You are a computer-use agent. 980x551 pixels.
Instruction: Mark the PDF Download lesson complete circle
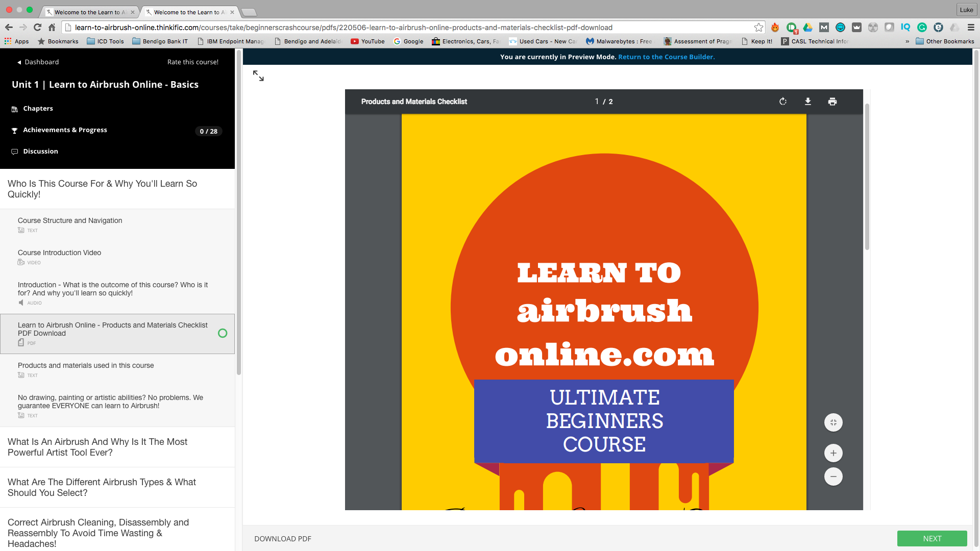click(x=223, y=333)
